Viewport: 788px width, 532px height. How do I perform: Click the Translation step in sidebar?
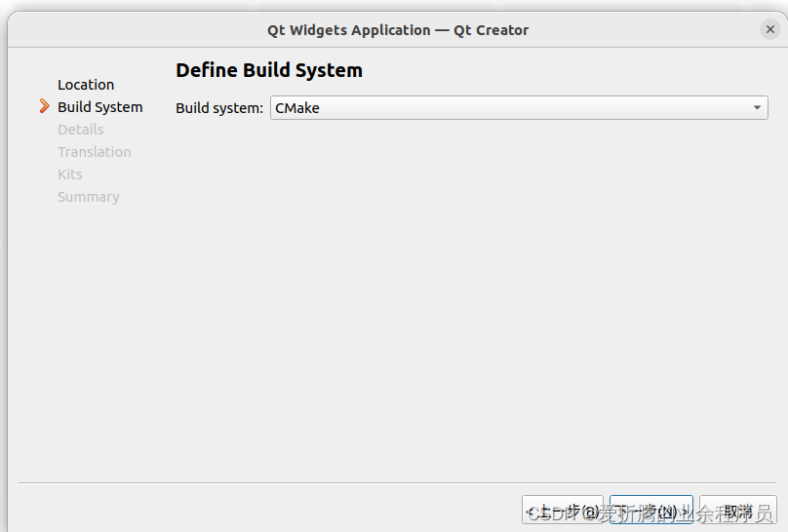[95, 152]
